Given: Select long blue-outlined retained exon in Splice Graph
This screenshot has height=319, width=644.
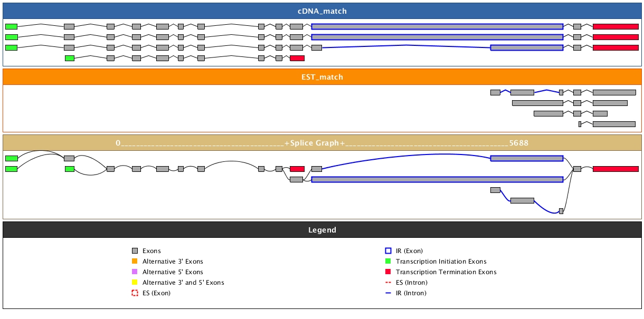Looking at the screenshot, I should (x=437, y=179).
